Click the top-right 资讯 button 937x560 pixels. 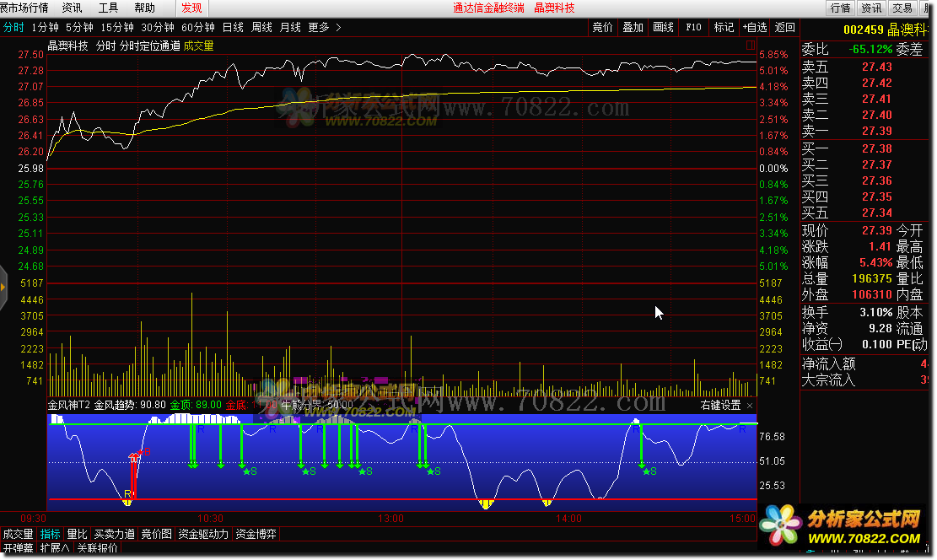(x=871, y=8)
